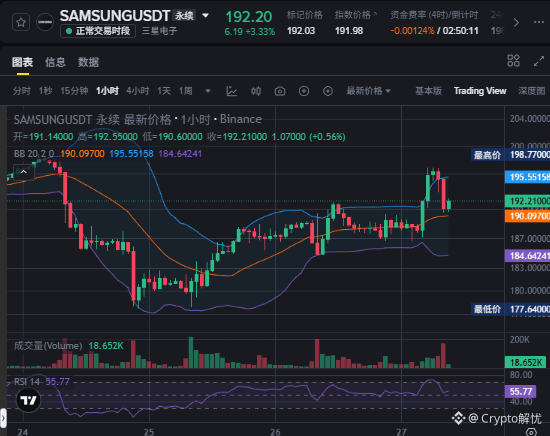Select the 1周 timeframe
Image resolution: width=550 pixels, height=436 pixels.
186,91
